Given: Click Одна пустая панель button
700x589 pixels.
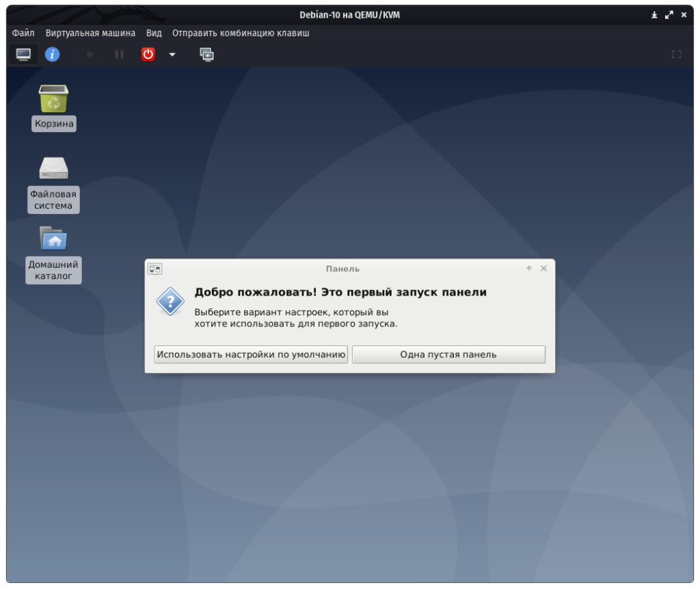Looking at the screenshot, I should pyautogui.click(x=448, y=354).
